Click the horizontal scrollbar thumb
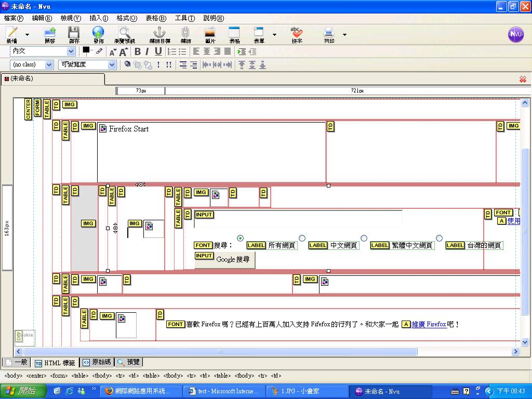Viewport: 532px width, 399px height. 220,352
